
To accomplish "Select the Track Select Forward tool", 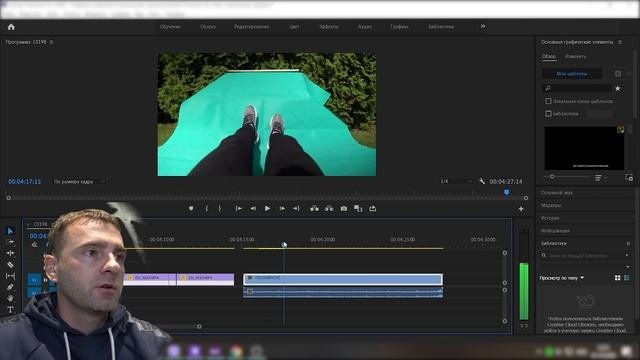I will (10, 242).
